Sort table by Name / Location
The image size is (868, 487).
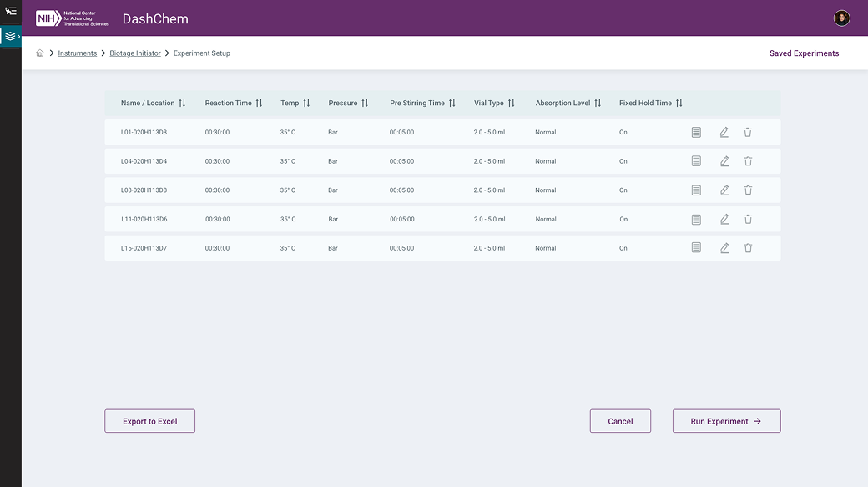coord(182,104)
